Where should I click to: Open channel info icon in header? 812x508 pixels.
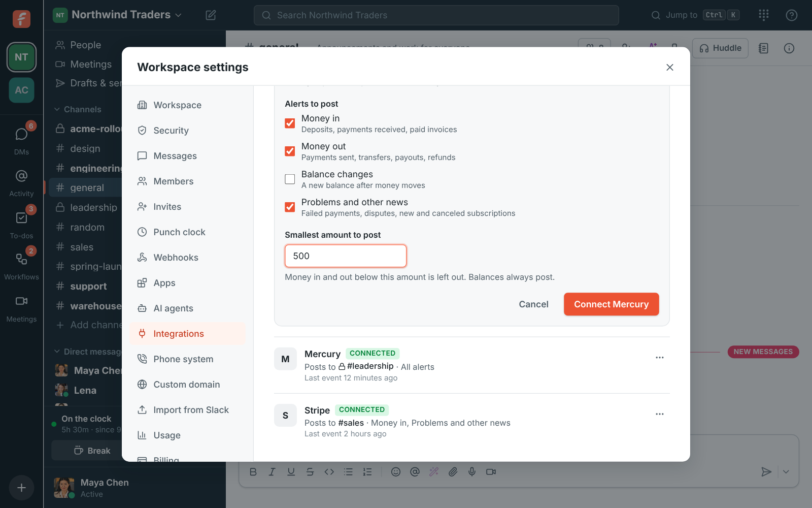pyautogui.click(x=789, y=48)
